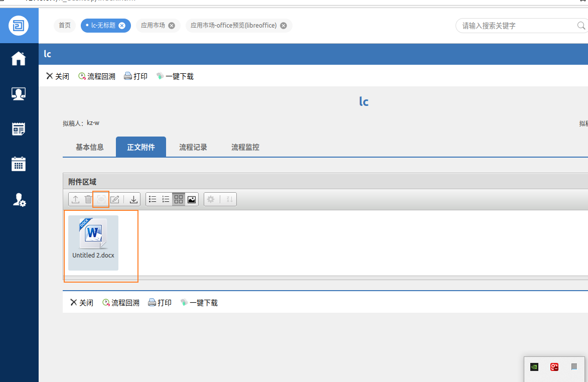Image resolution: width=588 pixels, height=382 pixels.
Task: Open the 流程记录 tab
Action: click(193, 147)
